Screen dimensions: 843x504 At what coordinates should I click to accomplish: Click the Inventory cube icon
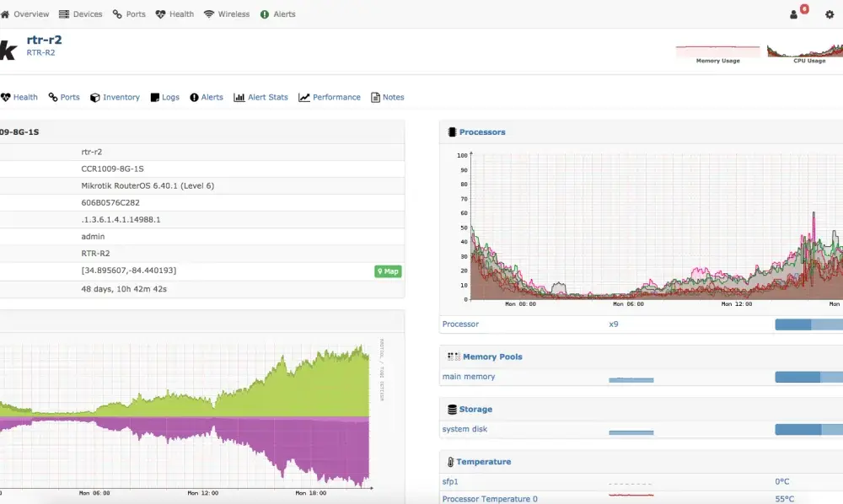pyautogui.click(x=95, y=97)
